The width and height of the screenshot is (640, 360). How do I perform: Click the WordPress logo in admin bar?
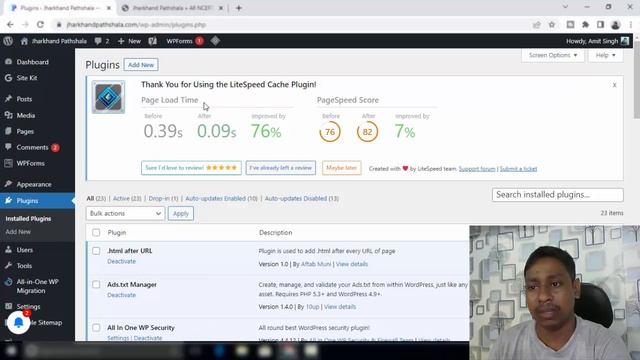8,41
